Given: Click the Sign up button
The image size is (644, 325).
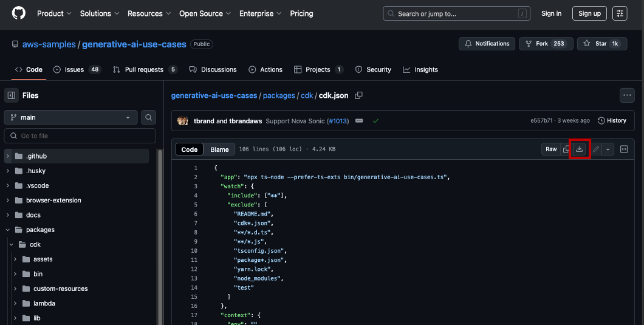Looking at the screenshot, I should [x=589, y=13].
